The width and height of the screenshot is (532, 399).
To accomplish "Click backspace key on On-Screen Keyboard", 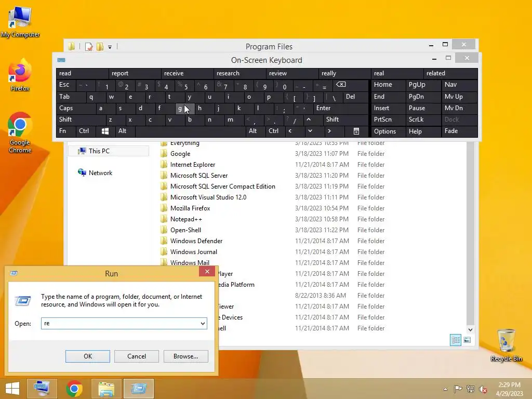I will 351,85.
